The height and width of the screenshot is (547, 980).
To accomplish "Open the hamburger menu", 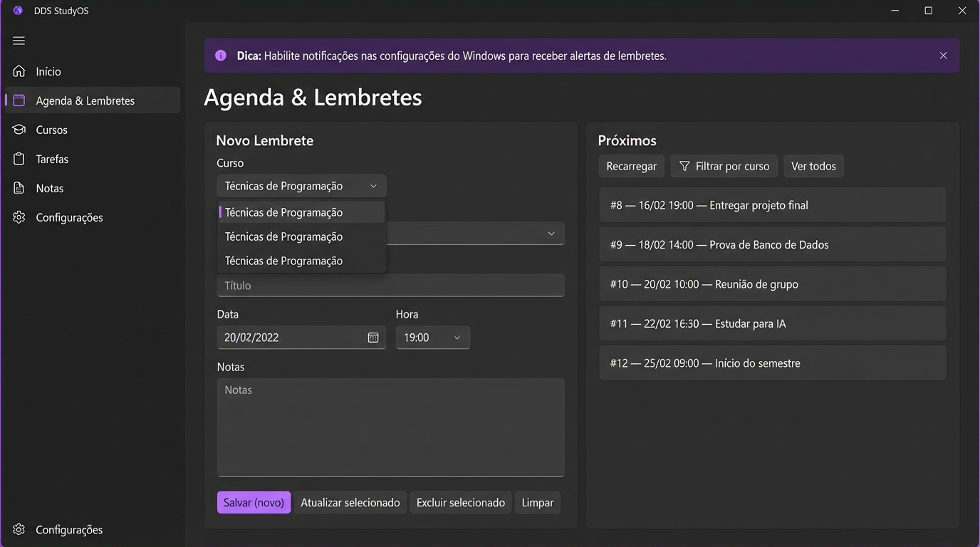I will tap(19, 41).
